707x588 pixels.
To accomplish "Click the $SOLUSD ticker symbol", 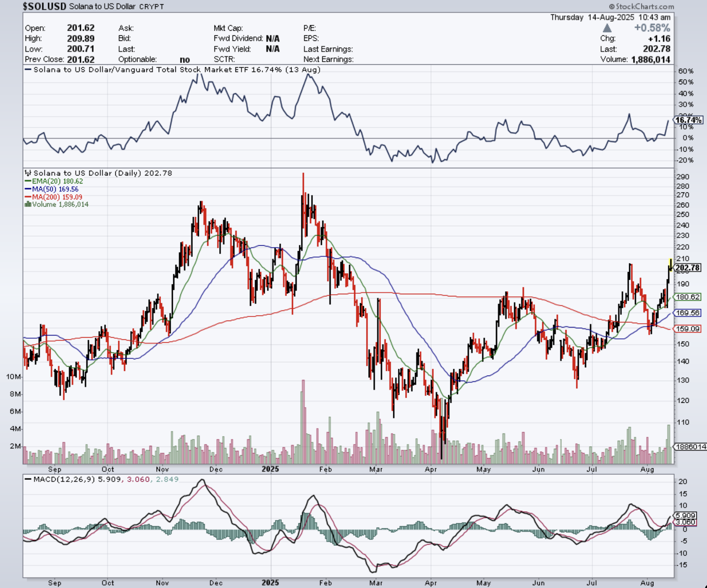I will click(x=44, y=6).
